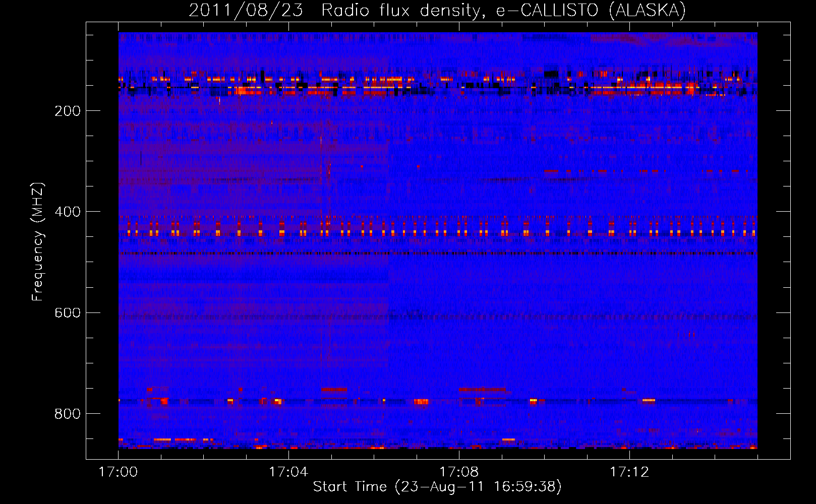This screenshot has height=504, width=816.
Task: Click the 'Frequency (MHZ)' axis label
Action: tap(38, 241)
